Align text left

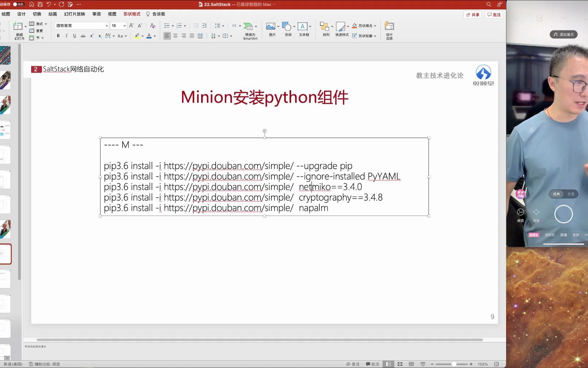[x=167, y=36]
